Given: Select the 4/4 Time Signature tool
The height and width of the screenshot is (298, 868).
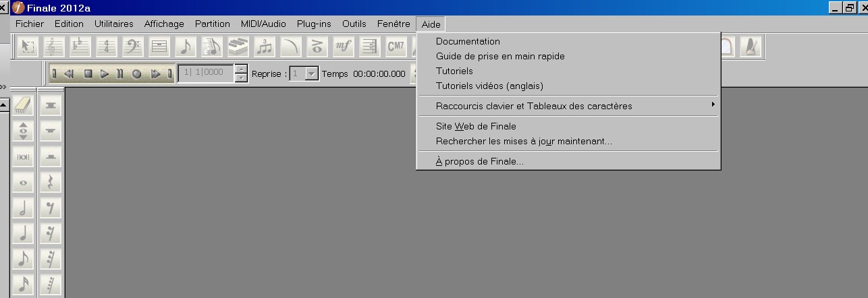Looking at the screenshot, I should click(x=107, y=47).
